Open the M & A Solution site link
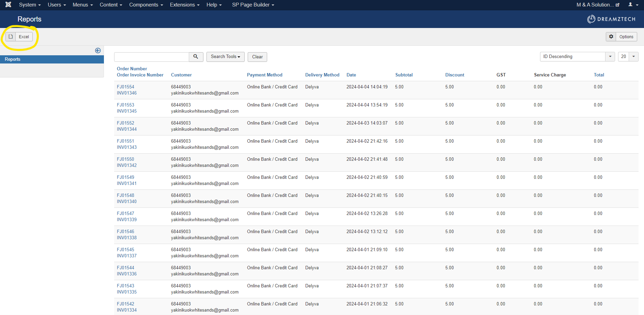 598,5
